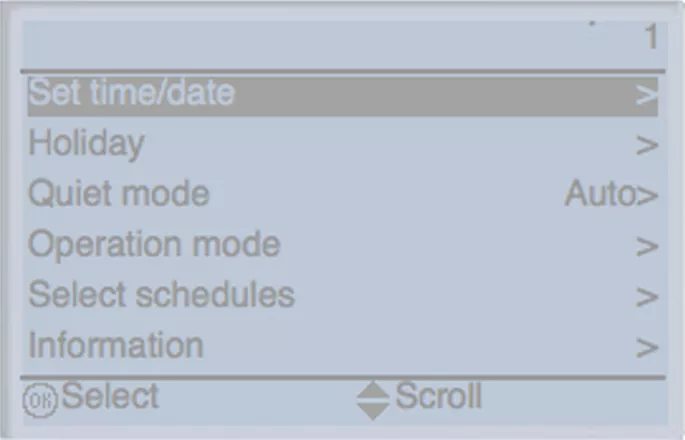Click the page number 1 indicator
Screen dimensions: 685x440
click(x=651, y=39)
